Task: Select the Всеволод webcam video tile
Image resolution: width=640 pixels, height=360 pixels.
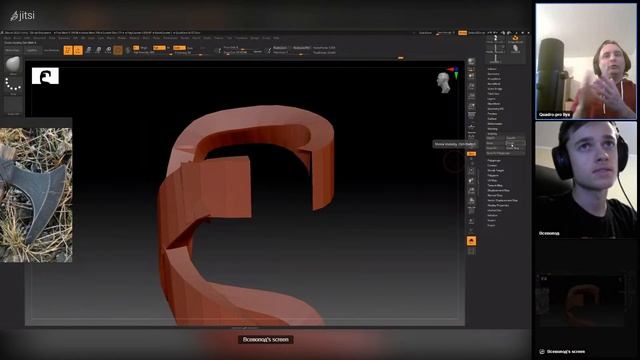Action: [586, 179]
